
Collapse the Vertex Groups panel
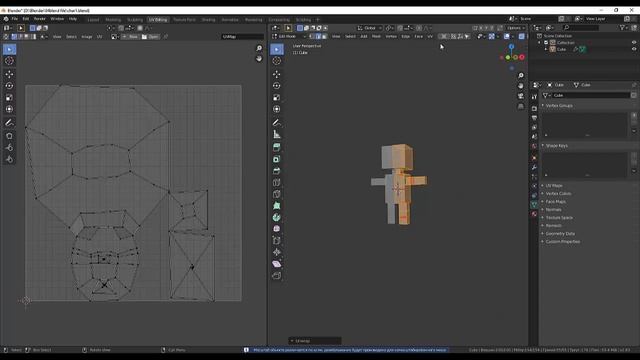pos(559,105)
